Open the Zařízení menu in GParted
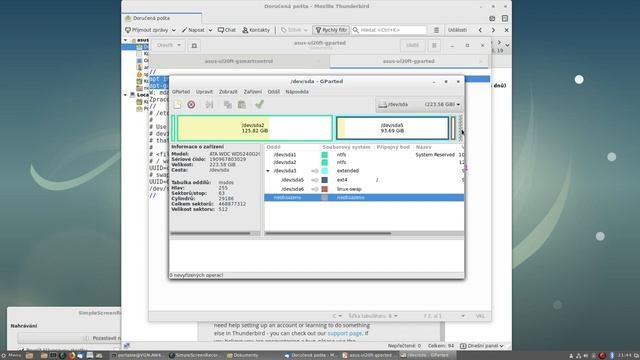 pos(253,92)
